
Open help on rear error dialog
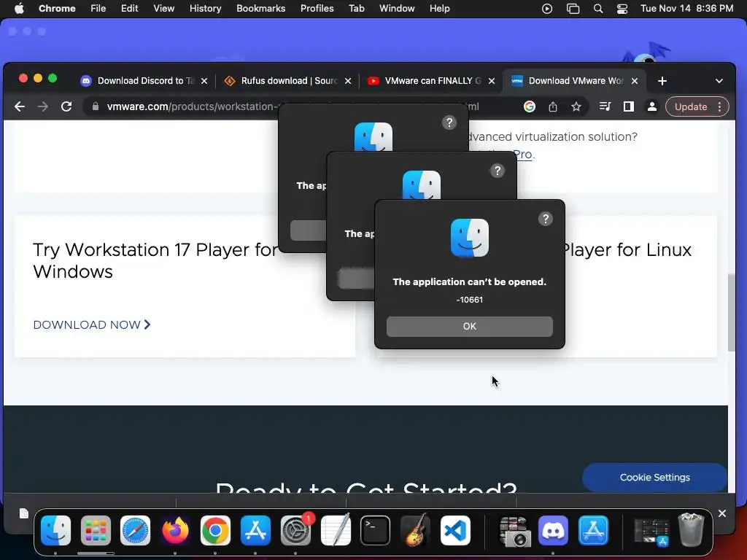click(449, 122)
